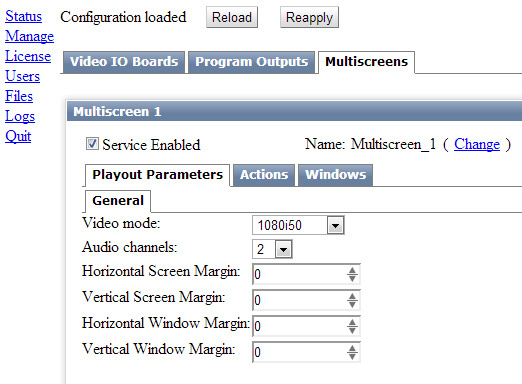Increase Horizontal Window Margin using up arrow
The width and height of the screenshot is (522, 384).
click(x=352, y=322)
